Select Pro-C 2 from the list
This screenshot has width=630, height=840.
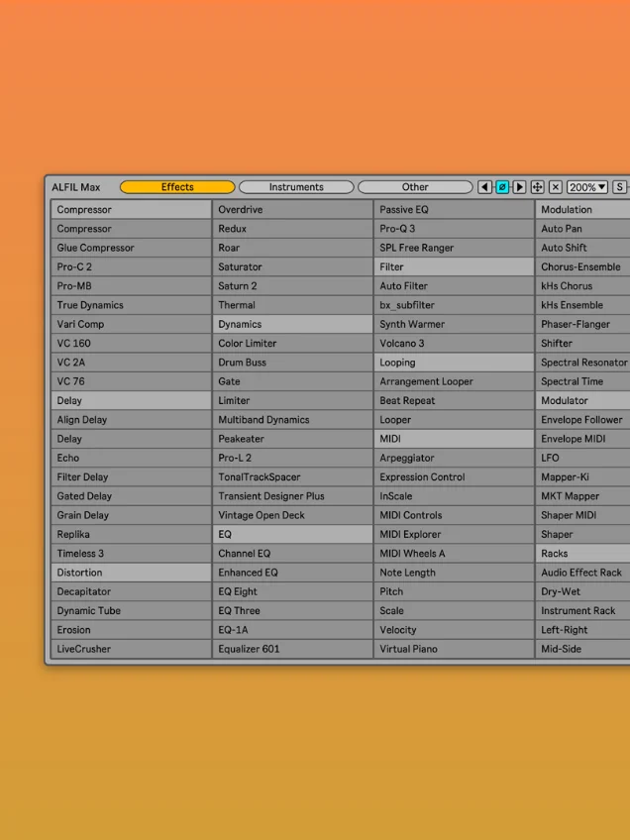click(131, 266)
